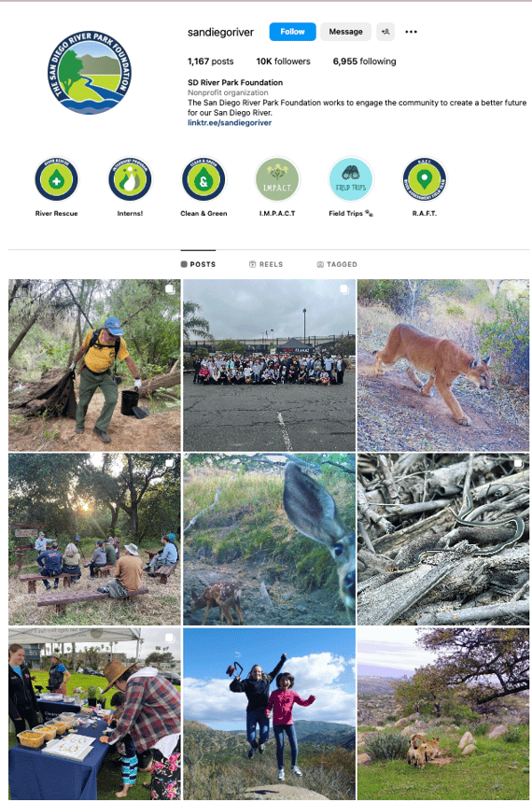This screenshot has height=801, width=532.
Task: Select the Posts tab
Action: 198,264
